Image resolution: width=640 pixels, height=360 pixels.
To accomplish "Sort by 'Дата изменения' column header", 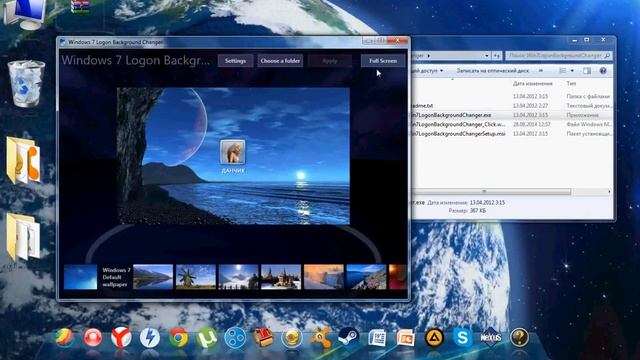I will click(x=533, y=84).
